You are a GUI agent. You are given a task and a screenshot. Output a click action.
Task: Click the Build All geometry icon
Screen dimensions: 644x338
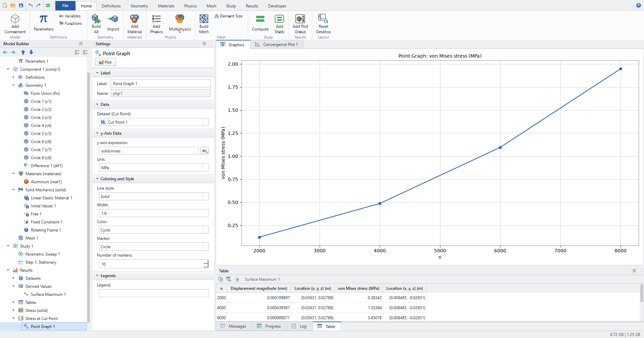pyautogui.click(x=96, y=19)
